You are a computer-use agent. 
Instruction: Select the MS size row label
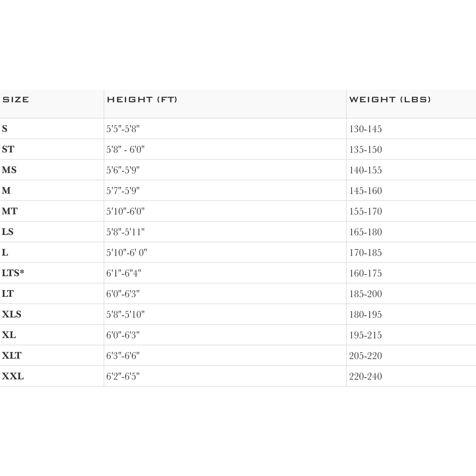9,170
